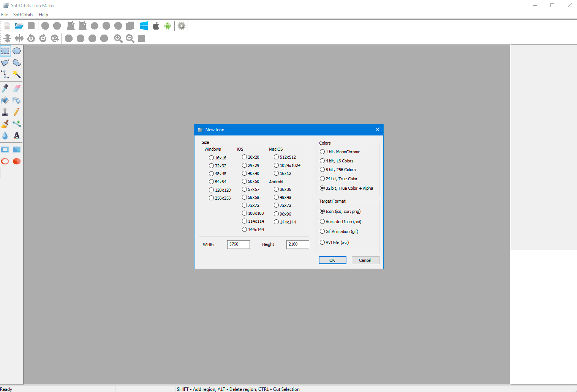The height and width of the screenshot is (392, 577).
Task: Choose the freehand lasso selection tool
Action: (17, 63)
